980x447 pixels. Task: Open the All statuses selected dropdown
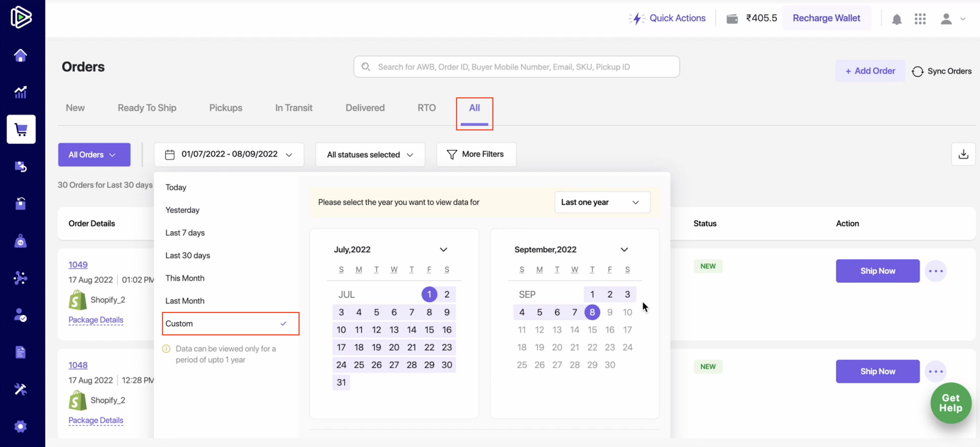369,154
